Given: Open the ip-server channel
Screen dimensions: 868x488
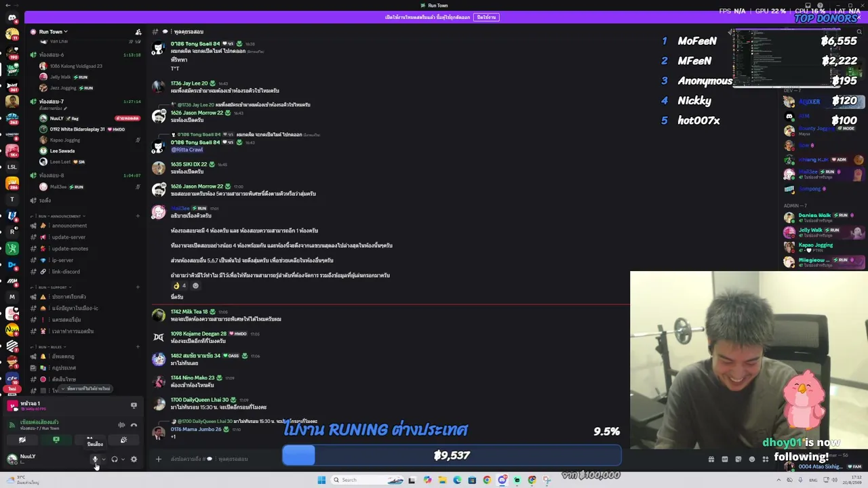Looking at the screenshot, I should (62, 260).
